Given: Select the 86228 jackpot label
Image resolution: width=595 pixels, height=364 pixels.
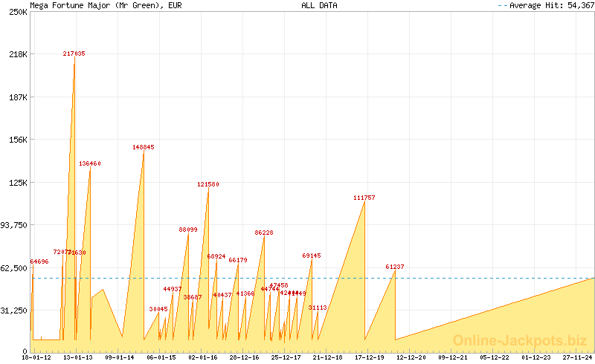Looking at the screenshot, I should (x=264, y=233).
